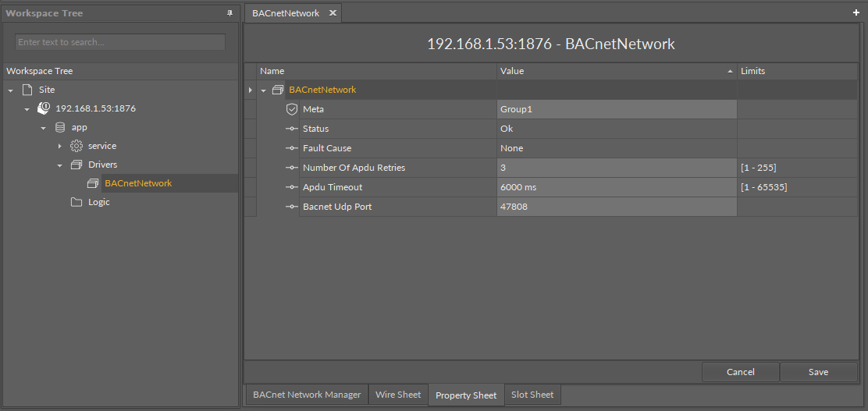Close the BACnetNetwork tab

tap(333, 13)
